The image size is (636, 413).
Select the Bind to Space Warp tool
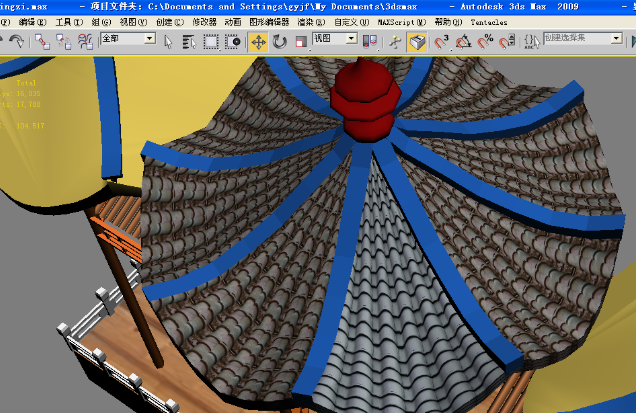tap(85, 41)
